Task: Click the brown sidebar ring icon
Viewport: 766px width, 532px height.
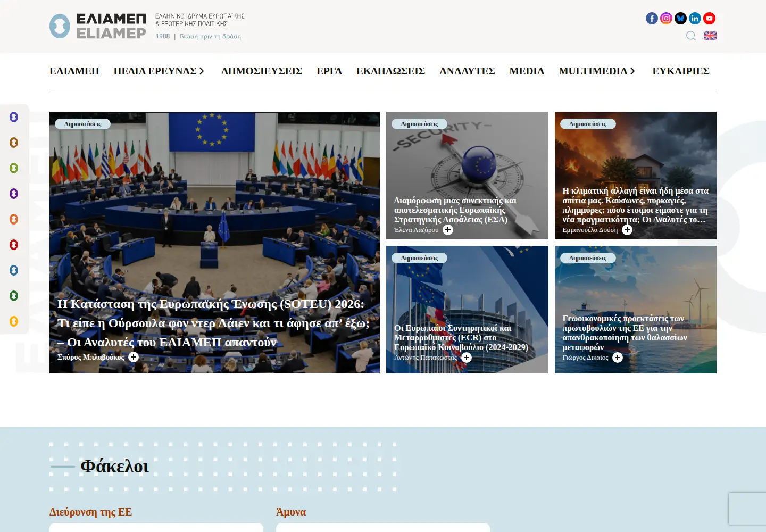Action: 14,143
